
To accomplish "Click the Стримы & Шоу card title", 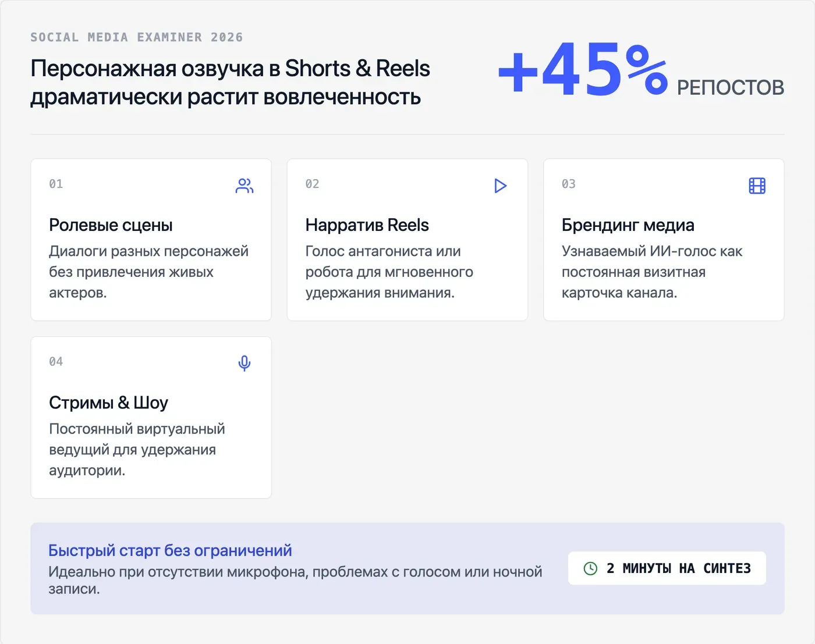I will [x=108, y=403].
